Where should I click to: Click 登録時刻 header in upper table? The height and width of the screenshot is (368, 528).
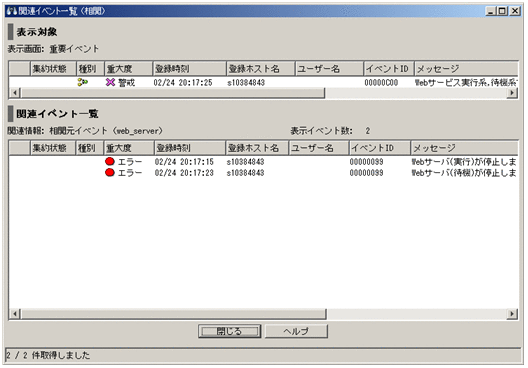pyautogui.click(x=189, y=69)
